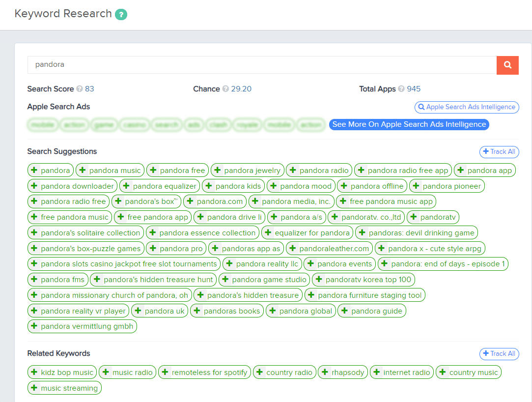Click the plus icon on 'pandora radio free app'
The image size is (532, 402).
362,170
